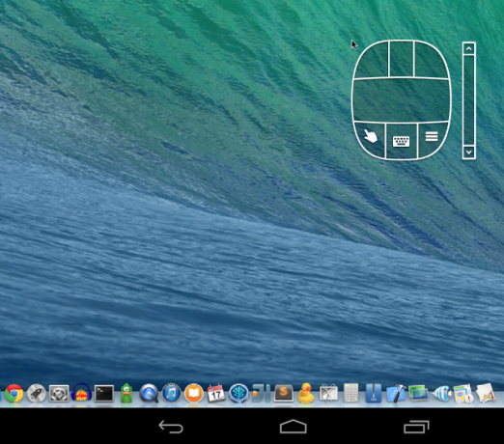504x444 pixels.
Task: Open the overlay hamburger menu
Action: 432,137
